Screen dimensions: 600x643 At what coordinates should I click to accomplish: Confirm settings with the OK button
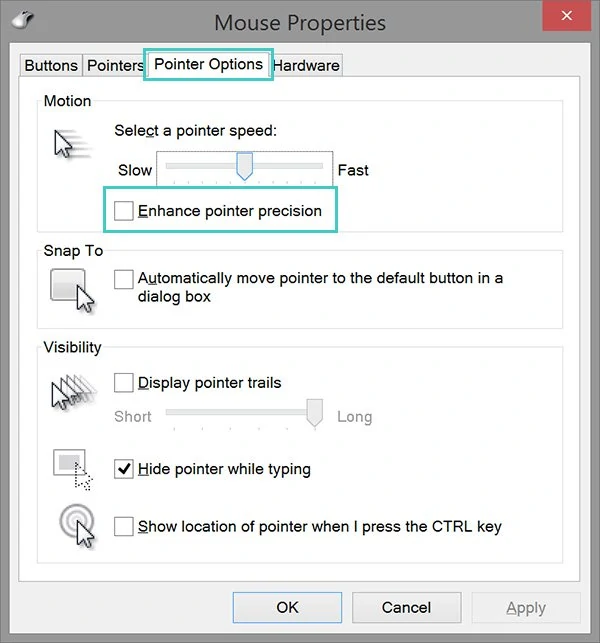point(287,607)
